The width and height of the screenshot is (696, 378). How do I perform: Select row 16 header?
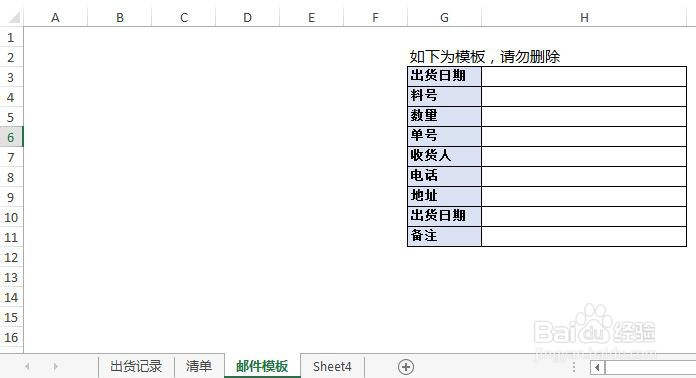tap(11, 337)
